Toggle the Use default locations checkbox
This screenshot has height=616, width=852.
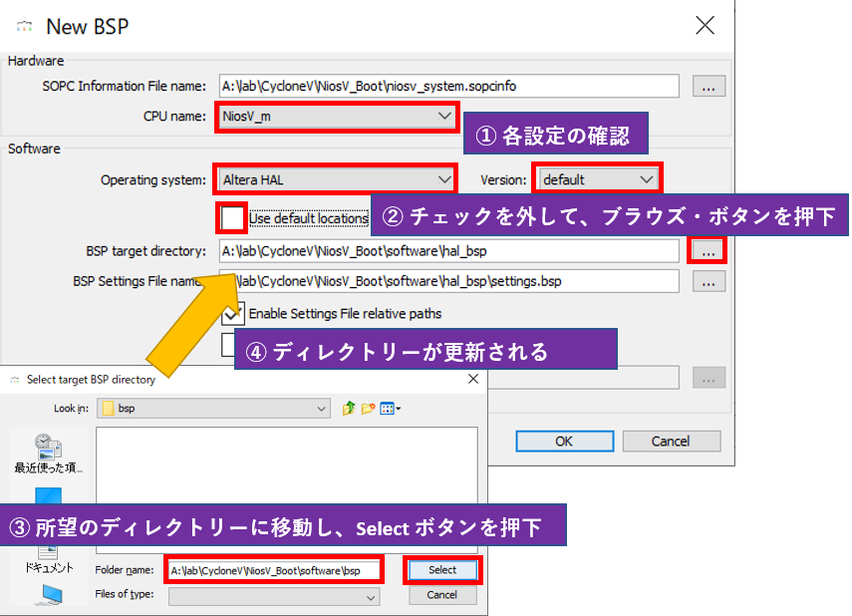232,217
